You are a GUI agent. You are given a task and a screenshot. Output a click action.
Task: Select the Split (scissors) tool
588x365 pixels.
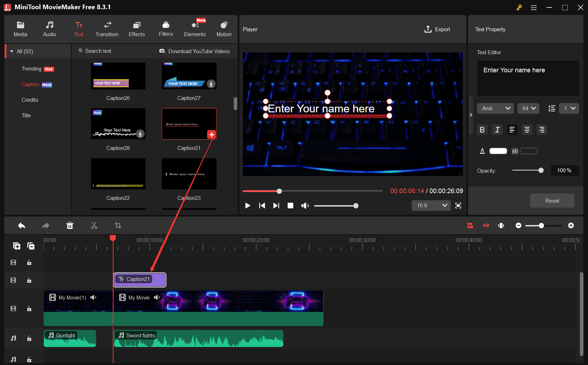(x=94, y=225)
